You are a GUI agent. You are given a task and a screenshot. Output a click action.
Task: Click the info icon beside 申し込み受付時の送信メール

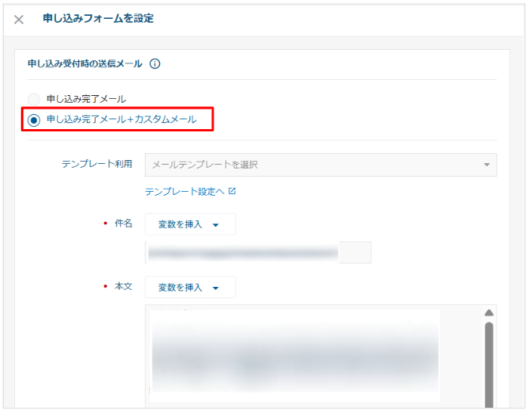(155, 64)
